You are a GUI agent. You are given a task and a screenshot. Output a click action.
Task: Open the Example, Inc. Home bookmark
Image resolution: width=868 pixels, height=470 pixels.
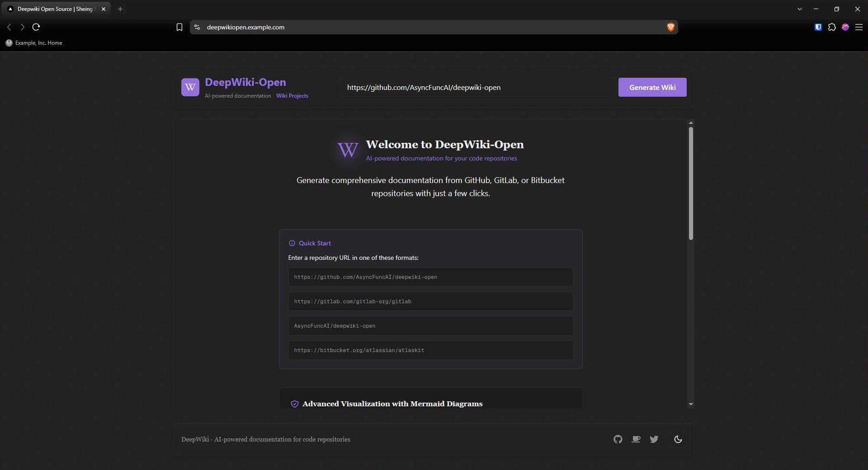click(34, 43)
